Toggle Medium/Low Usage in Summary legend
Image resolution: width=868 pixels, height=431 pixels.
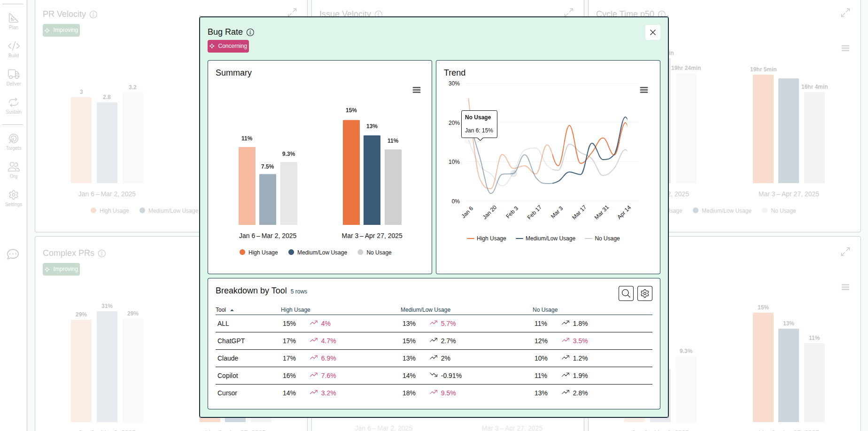coord(318,253)
